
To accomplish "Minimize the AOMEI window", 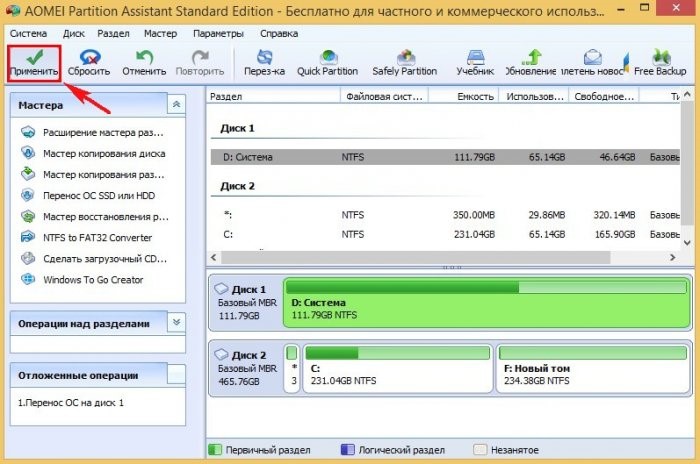I will (621, 8).
